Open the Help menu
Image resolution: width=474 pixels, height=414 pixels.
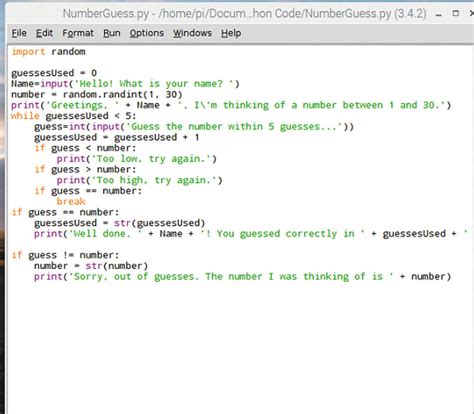[231, 33]
